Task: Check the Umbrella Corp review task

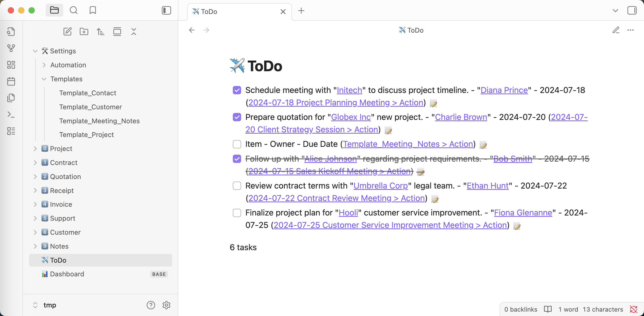Action: pyautogui.click(x=237, y=186)
